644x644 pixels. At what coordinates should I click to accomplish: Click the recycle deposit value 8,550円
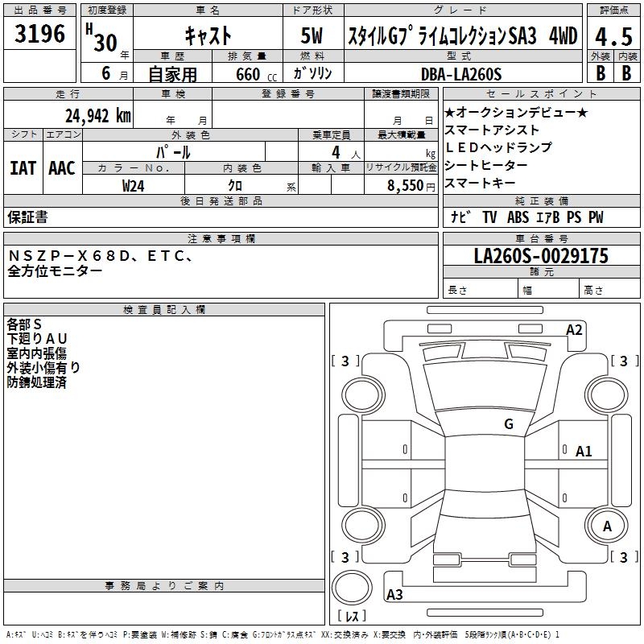coord(411,185)
